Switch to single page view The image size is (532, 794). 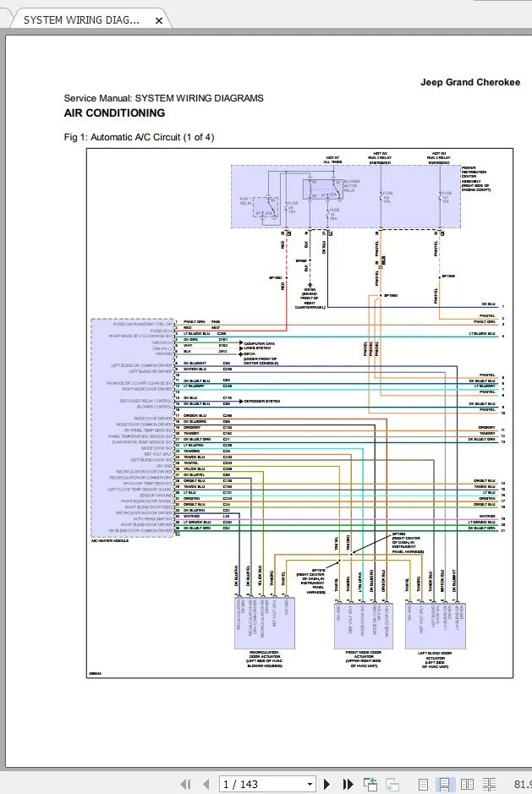[423, 784]
